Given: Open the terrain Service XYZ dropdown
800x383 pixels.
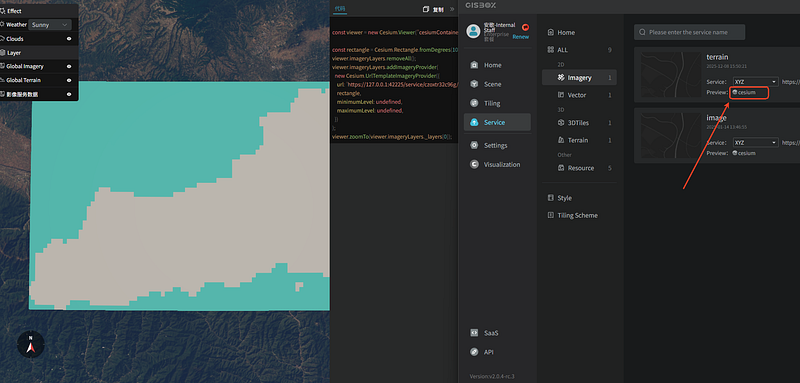Looking at the screenshot, I should point(756,82).
